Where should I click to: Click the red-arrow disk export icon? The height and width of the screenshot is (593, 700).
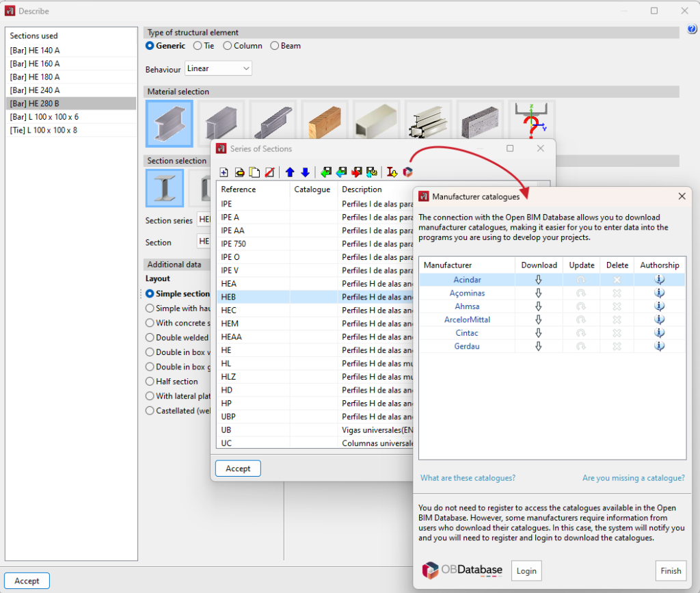click(x=357, y=172)
